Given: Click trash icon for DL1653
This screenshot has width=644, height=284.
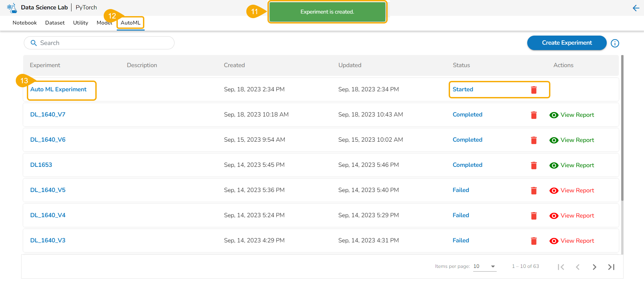Looking at the screenshot, I should point(534,165).
